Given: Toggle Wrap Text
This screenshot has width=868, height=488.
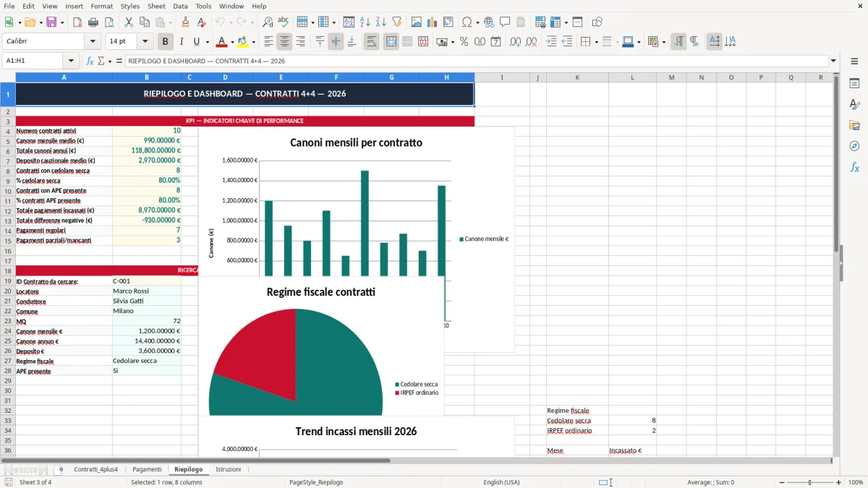Looking at the screenshot, I should pyautogui.click(x=371, y=42).
